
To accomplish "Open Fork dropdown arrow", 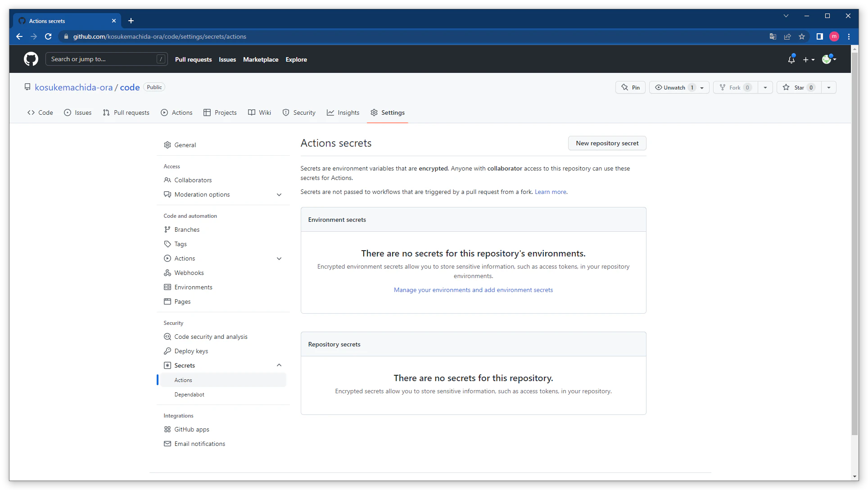I will tap(765, 87).
